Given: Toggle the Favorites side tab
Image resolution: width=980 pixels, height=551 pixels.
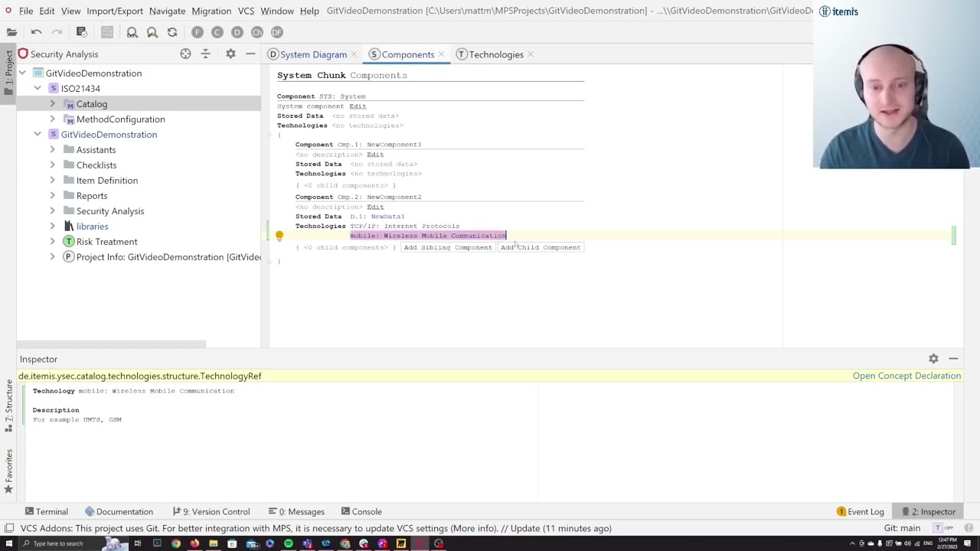Looking at the screenshot, I should click(x=8, y=471).
